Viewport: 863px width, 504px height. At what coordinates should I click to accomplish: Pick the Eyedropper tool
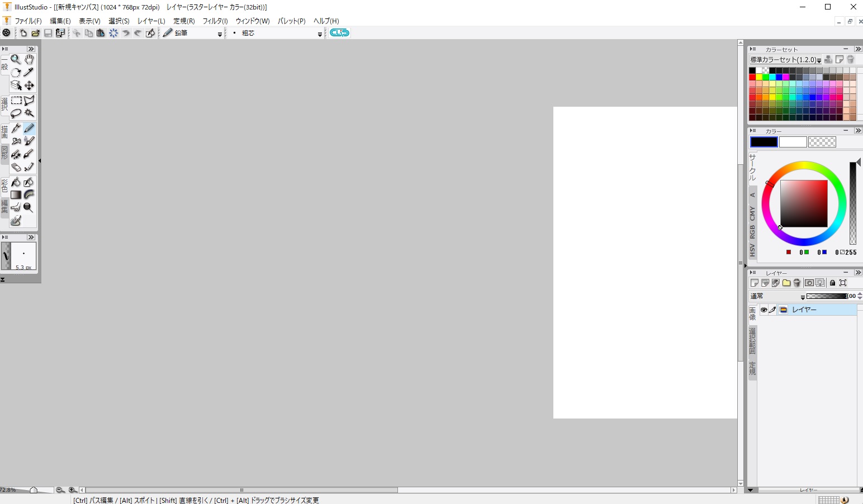click(x=29, y=72)
